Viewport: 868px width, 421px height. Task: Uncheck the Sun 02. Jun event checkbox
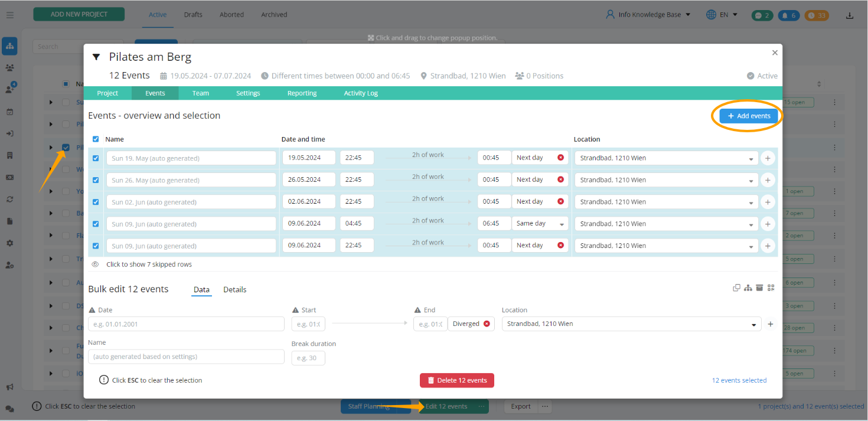pos(96,202)
